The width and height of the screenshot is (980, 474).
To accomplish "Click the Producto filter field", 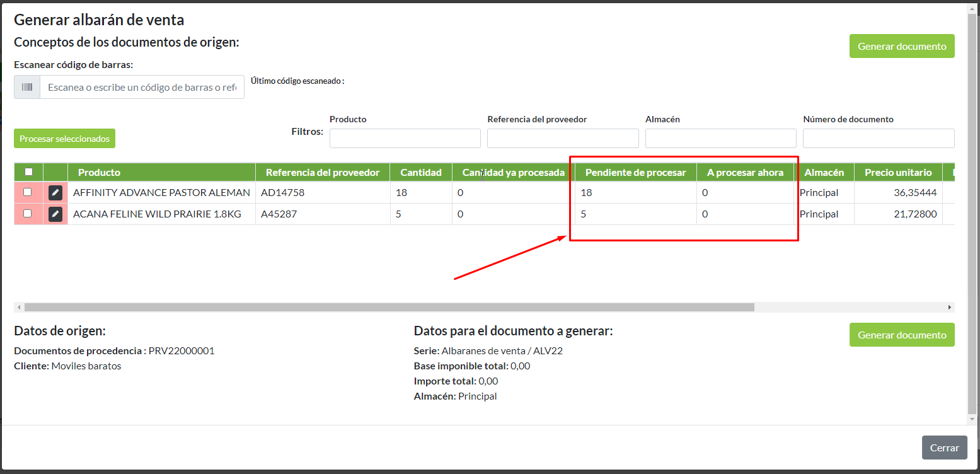I will (405, 139).
